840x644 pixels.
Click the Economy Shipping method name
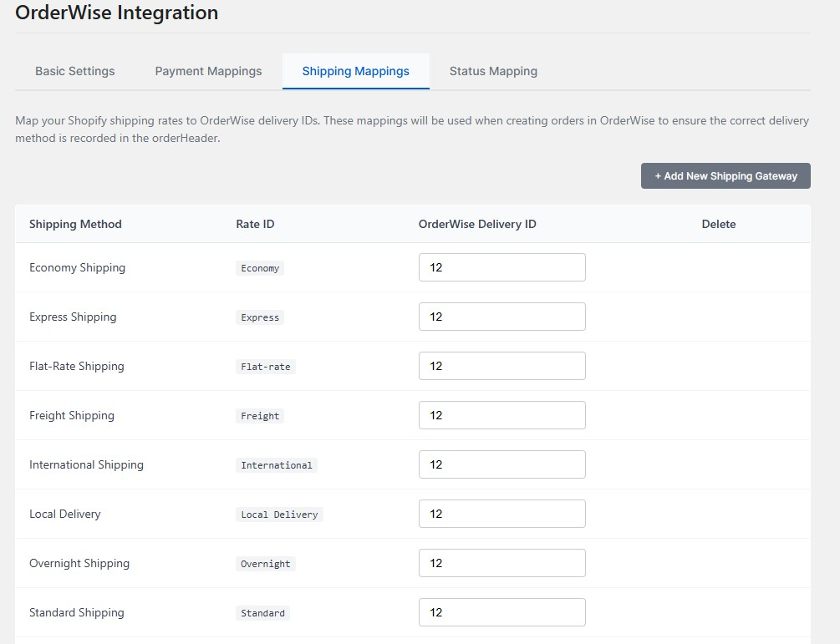pyautogui.click(x=77, y=267)
